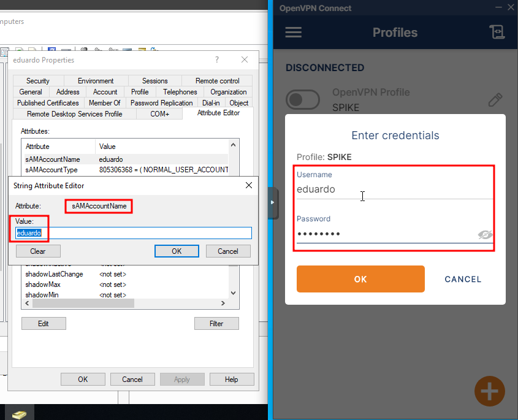
Task: Click the Value input in String Attribute Editor
Action: coord(134,233)
